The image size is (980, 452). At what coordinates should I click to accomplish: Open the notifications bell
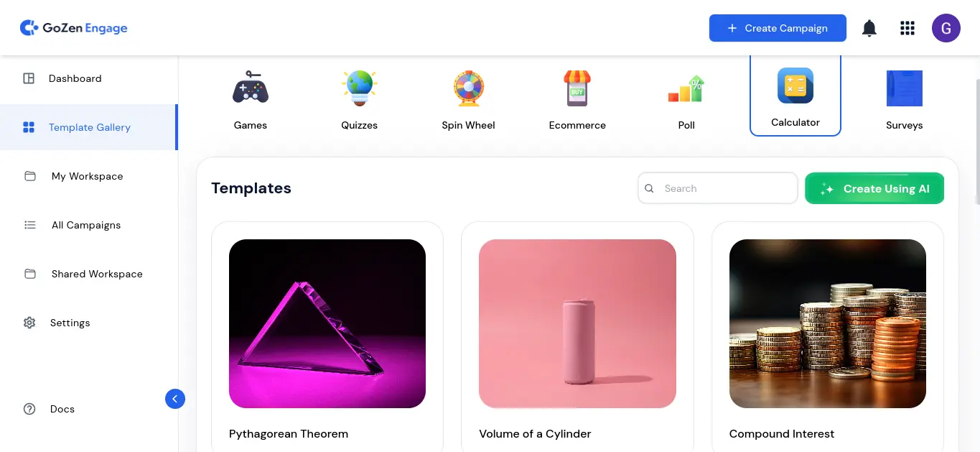click(869, 29)
